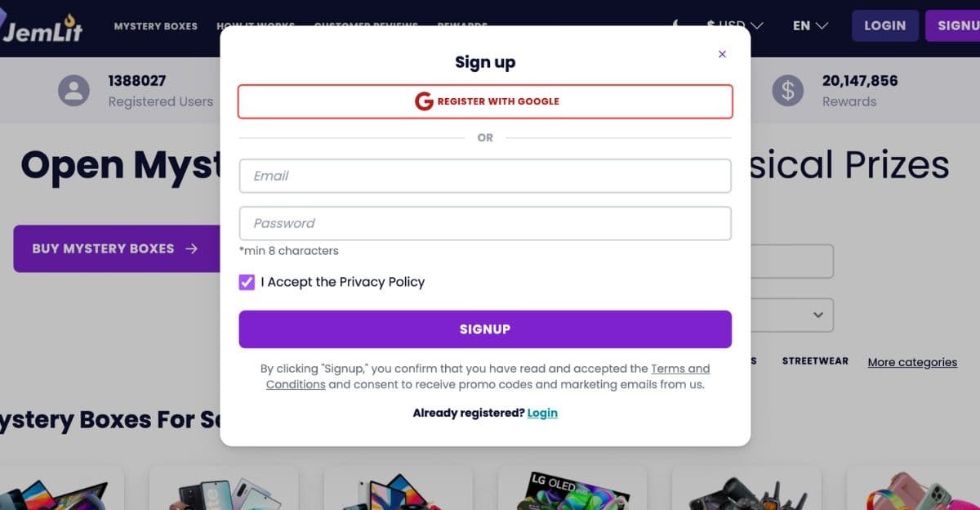Click the arrow icon on Buy Mystery Boxes
The width and height of the screenshot is (980, 510).
click(191, 248)
